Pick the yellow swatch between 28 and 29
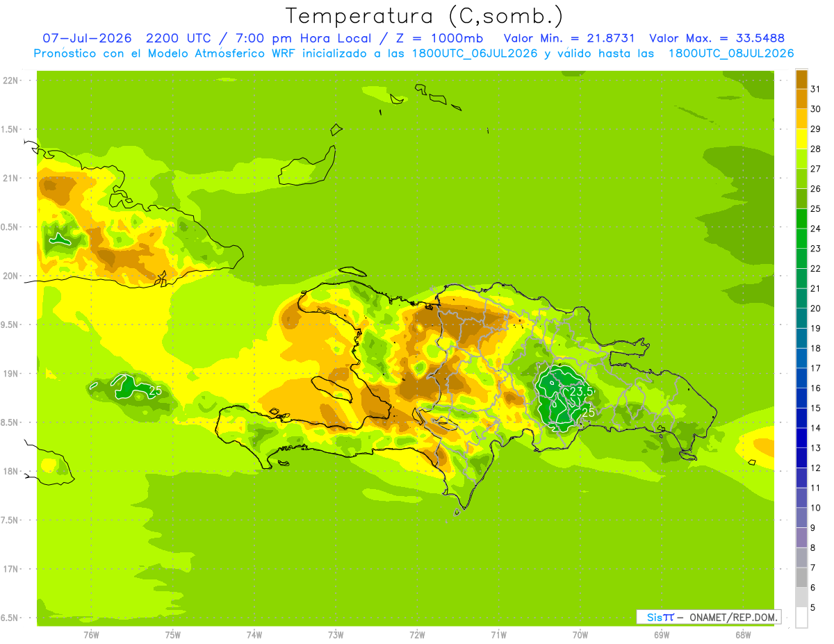The image size is (834, 644). [801, 139]
